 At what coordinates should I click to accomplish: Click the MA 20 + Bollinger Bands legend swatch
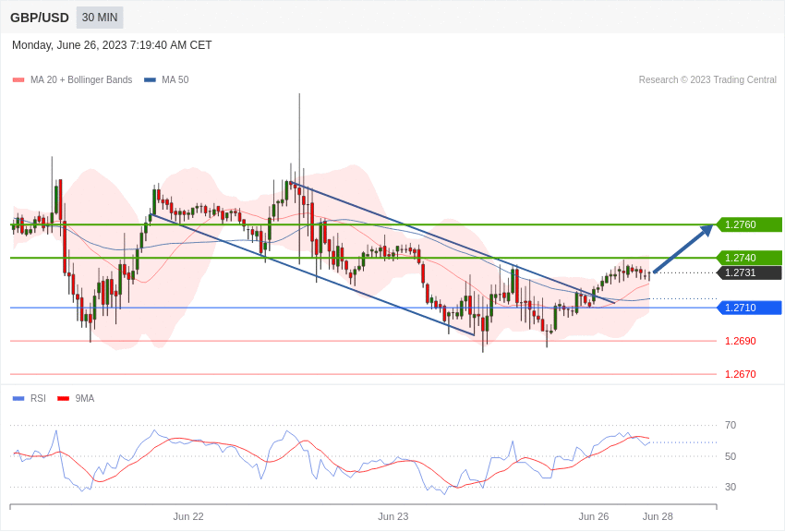click(18, 80)
